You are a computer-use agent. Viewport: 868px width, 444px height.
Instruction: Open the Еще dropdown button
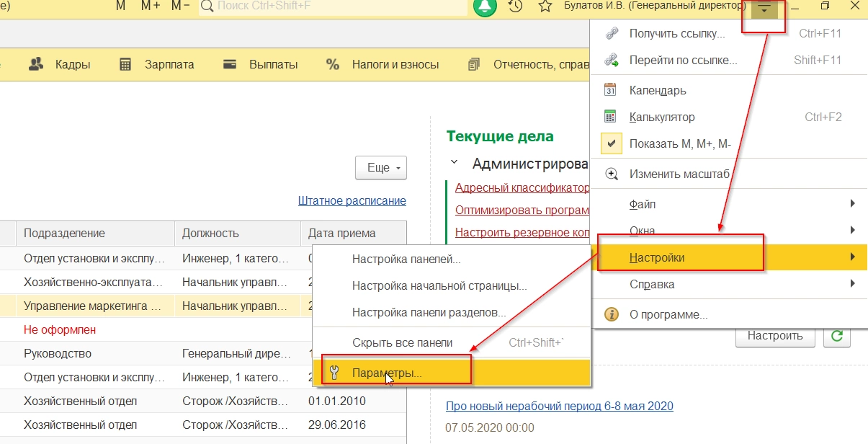381,167
